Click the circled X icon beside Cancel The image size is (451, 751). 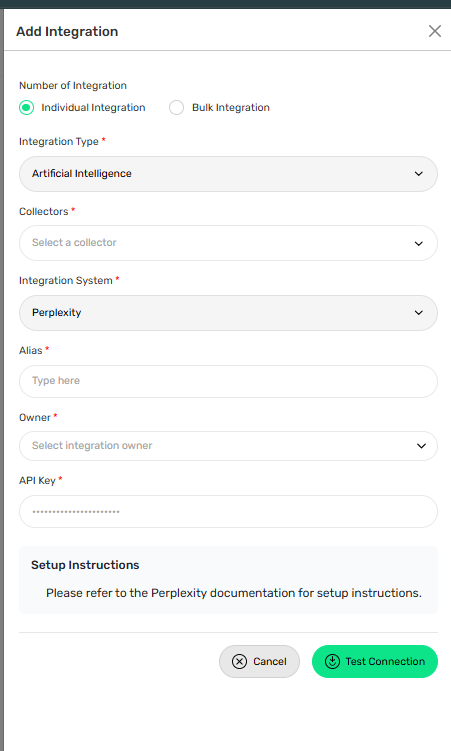239,661
